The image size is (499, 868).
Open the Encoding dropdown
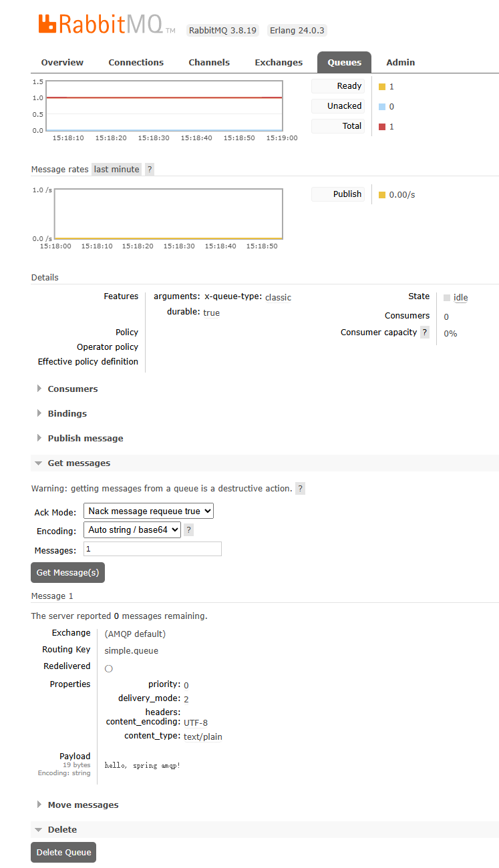point(132,529)
